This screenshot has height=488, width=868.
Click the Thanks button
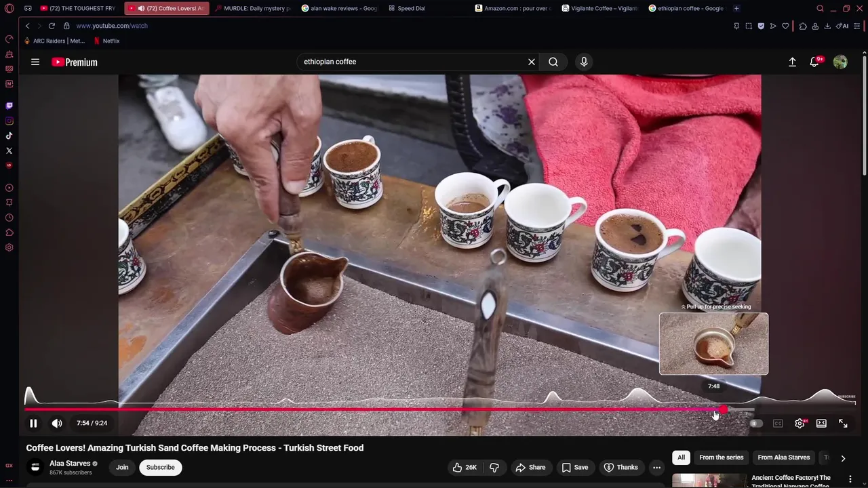[x=620, y=467]
